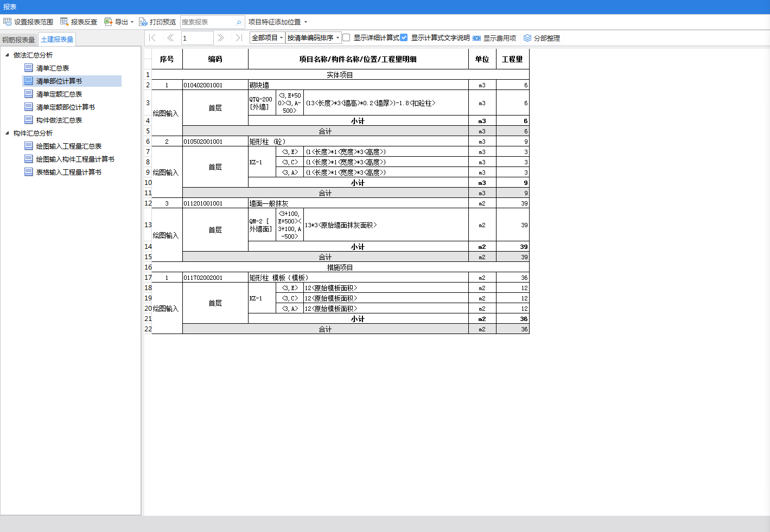The width and height of the screenshot is (770, 532).
Task: Click the page number input box
Action: pos(197,38)
